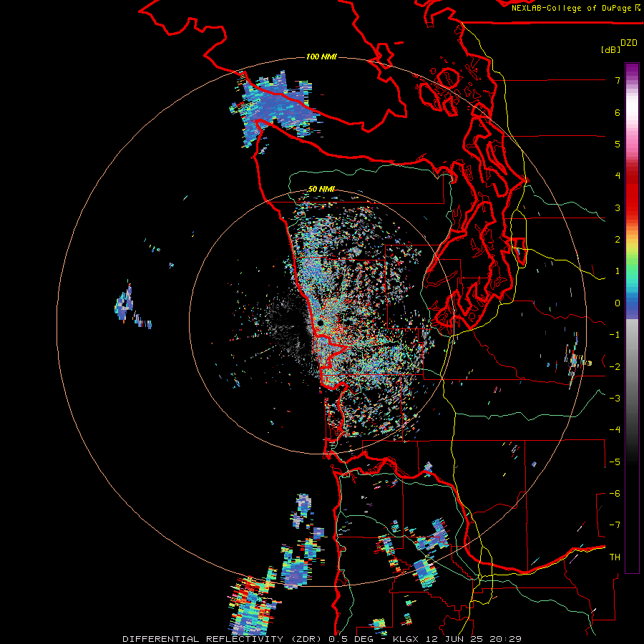This screenshot has height=644, width=644.
Task: Click the 0.5 DEG elevation text
Action: click(351, 639)
